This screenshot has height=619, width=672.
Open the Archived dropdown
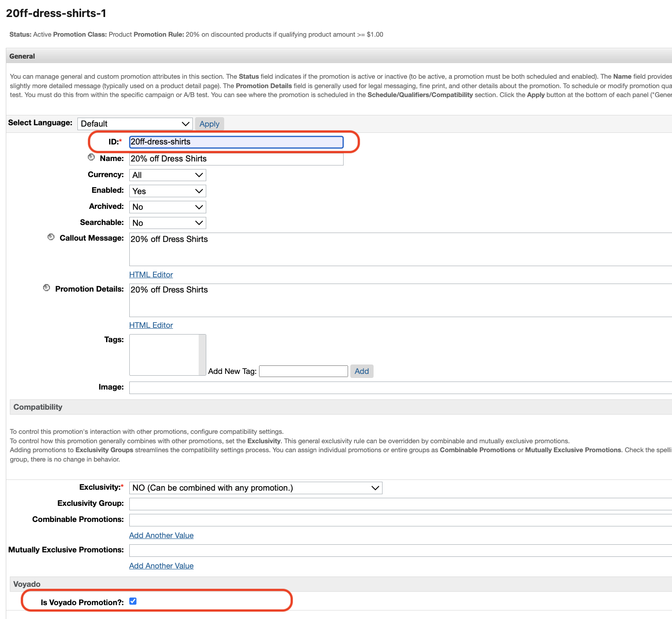(168, 207)
